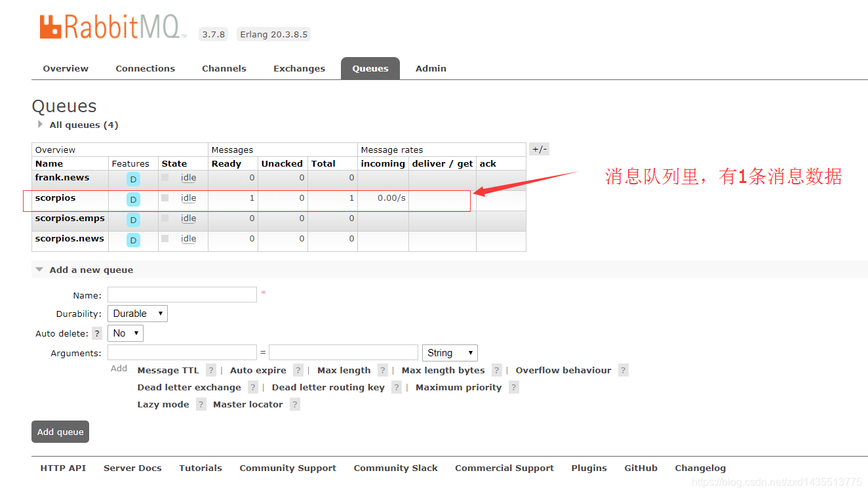
Task: Insert the Auto expire argument
Action: pyautogui.click(x=258, y=370)
